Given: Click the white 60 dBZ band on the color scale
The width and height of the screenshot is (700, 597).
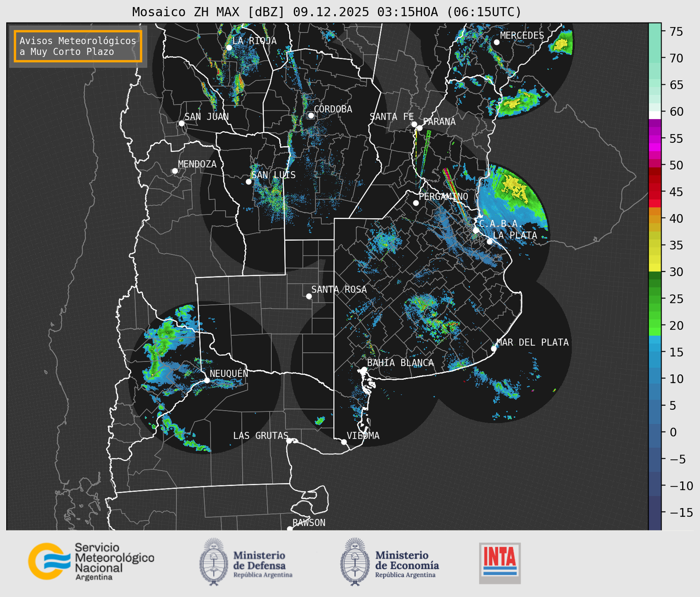Looking at the screenshot, I should [x=655, y=115].
